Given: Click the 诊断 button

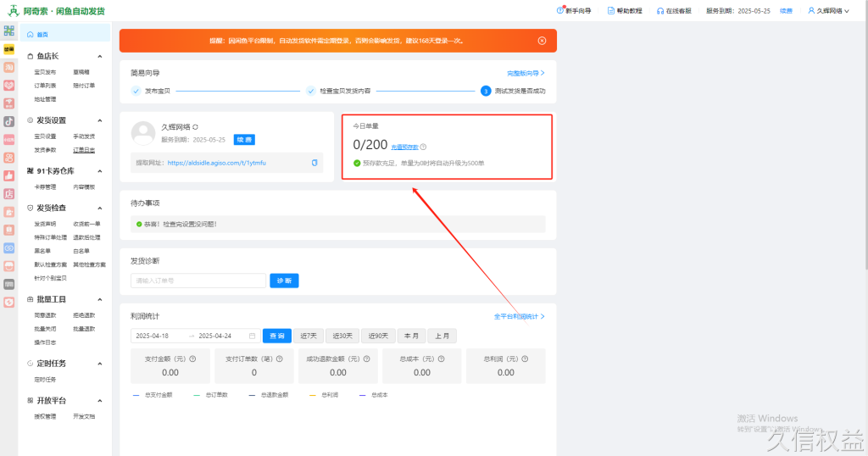Looking at the screenshot, I should [285, 281].
